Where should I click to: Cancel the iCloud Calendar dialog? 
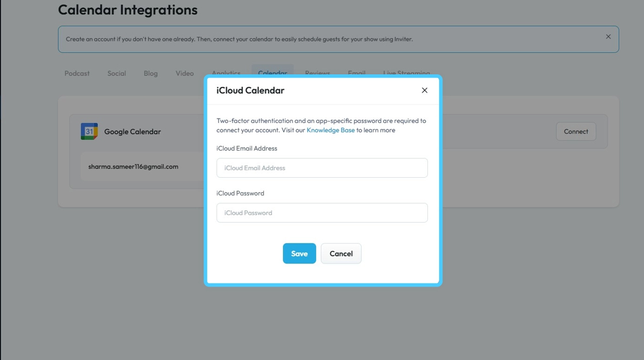click(341, 254)
